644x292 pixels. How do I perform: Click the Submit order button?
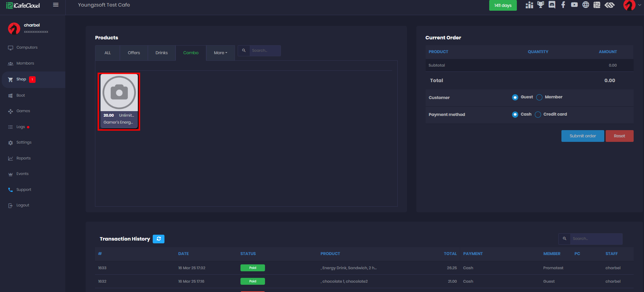coord(583,136)
